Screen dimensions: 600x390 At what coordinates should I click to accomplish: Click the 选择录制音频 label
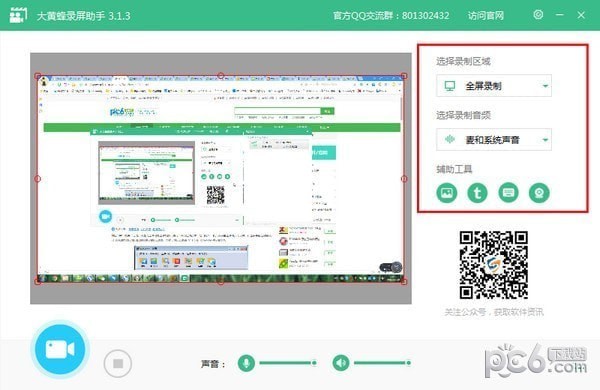(463, 115)
